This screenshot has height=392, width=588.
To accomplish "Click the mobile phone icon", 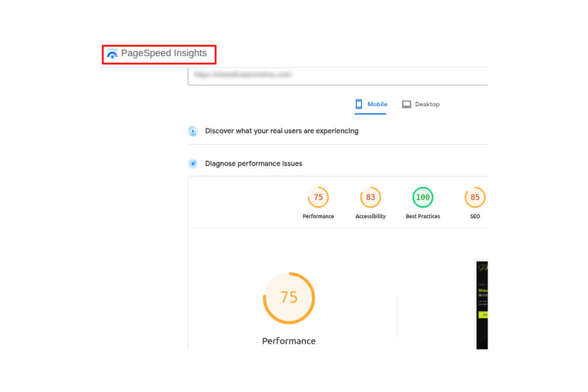I will pyautogui.click(x=359, y=104).
